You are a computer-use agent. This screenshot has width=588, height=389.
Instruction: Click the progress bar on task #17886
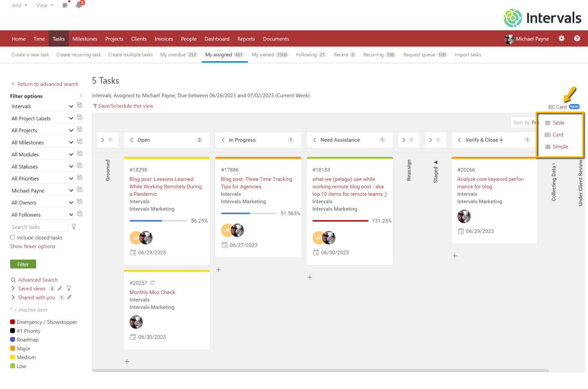[x=249, y=213]
